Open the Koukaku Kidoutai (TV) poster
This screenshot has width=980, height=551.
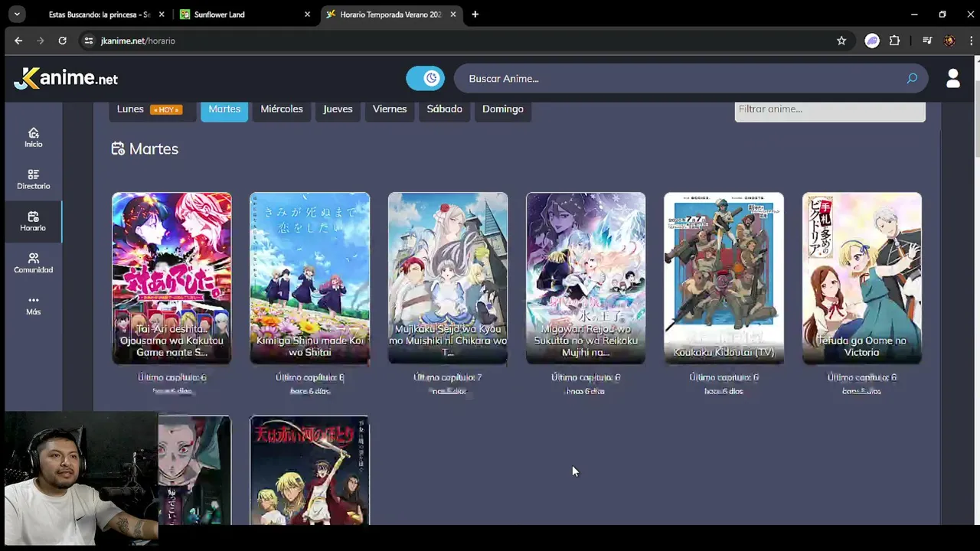tap(724, 278)
